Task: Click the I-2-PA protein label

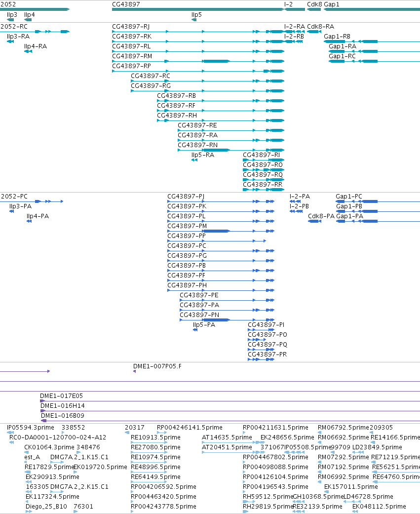Action: point(300,197)
